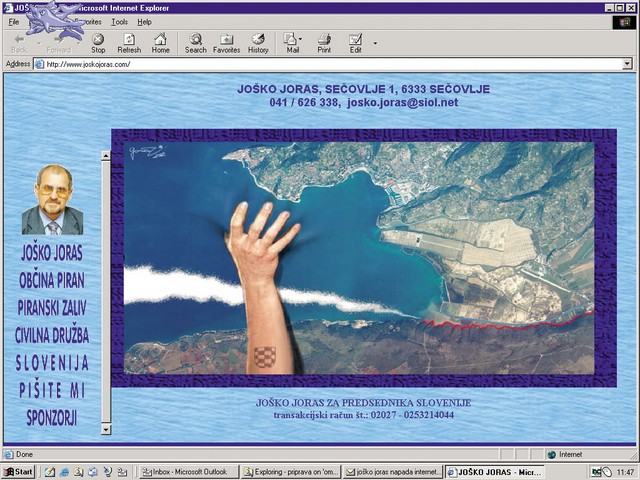The height and width of the screenshot is (480, 640).
Task: Click the Internet zone globe icon
Action: [x=552, y=454]
